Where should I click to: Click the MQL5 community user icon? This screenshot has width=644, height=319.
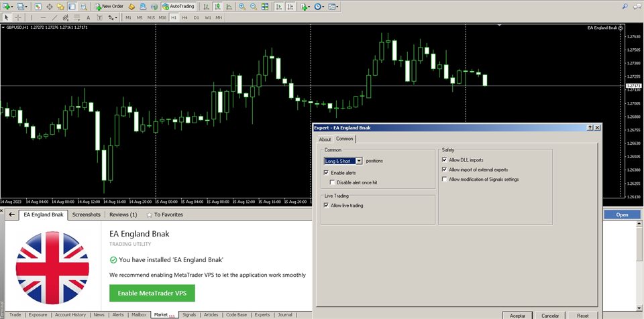tap(142, 7)
